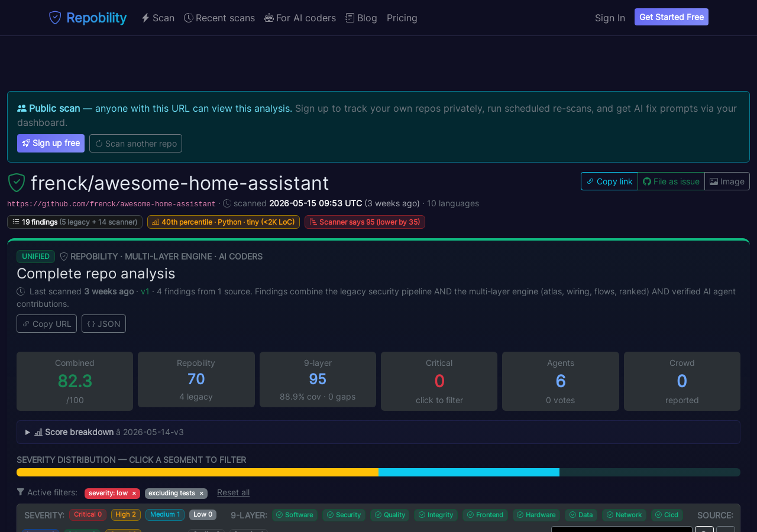Open the github.com/frenck/awesome-home-assistant URL
Viewport: 757px width, 532px height.
(x=111, y=204)
